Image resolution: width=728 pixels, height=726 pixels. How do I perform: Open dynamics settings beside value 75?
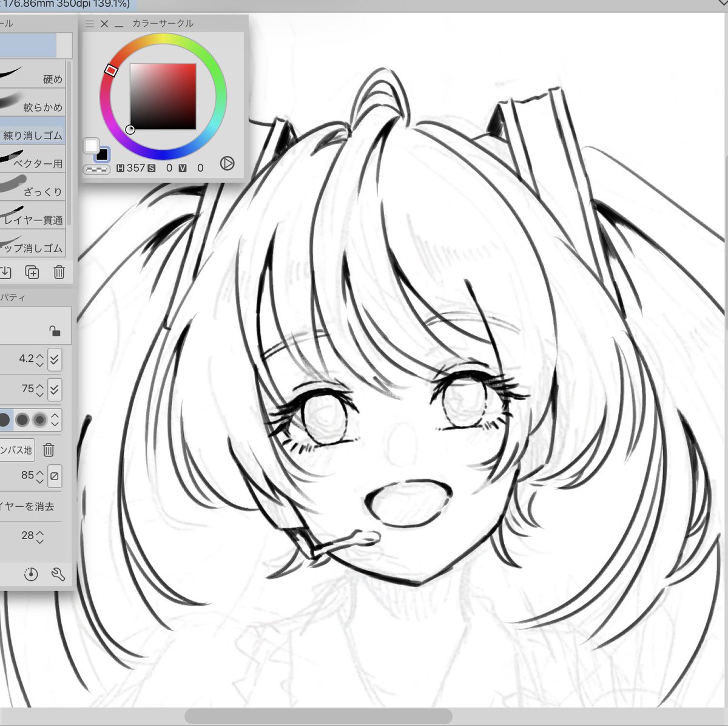(x=55, y=389)
